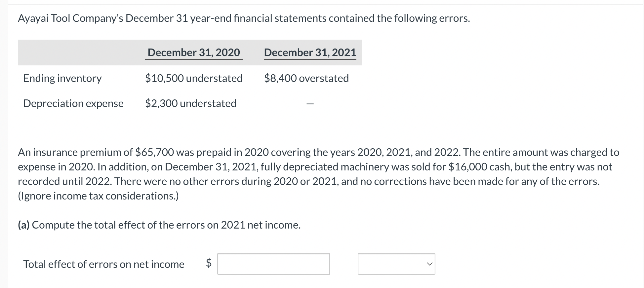644x288 pixels.
Task: Click the empty answer box next to the dollar sign
Action: coord(273,264)
